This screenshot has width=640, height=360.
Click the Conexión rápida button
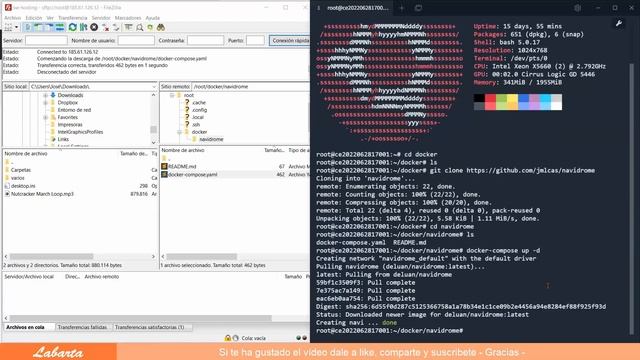tap(290, 40)
